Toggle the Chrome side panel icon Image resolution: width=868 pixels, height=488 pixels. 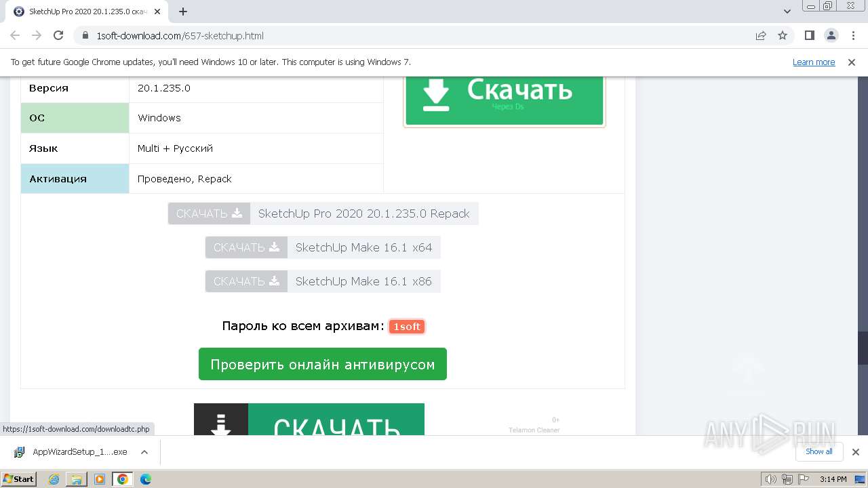click(x=809, y=36)
